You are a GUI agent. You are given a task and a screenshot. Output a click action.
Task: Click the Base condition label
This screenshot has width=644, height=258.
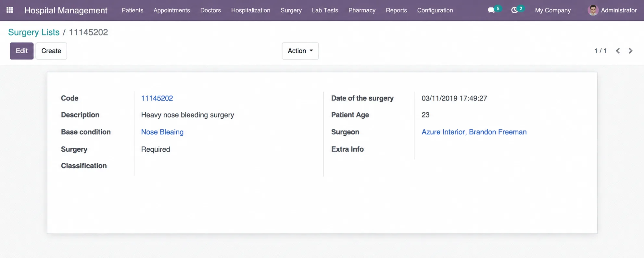86,132
